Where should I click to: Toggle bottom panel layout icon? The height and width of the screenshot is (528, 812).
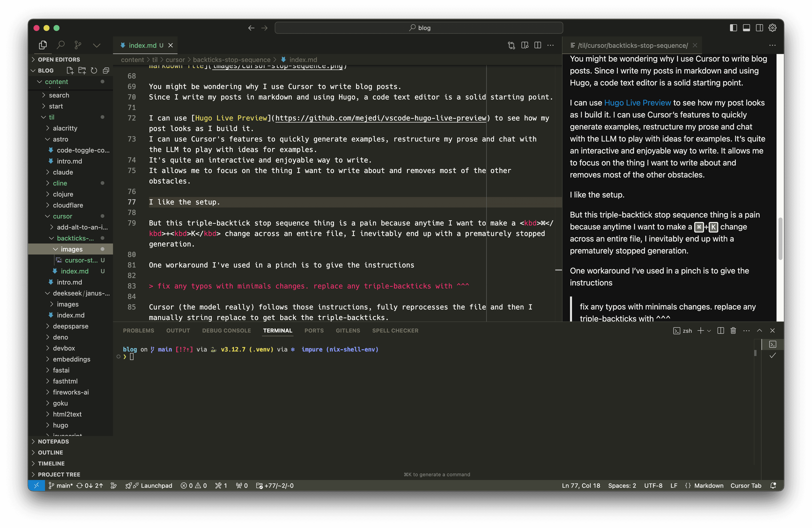pyautogui.click(x=746, y=28)
